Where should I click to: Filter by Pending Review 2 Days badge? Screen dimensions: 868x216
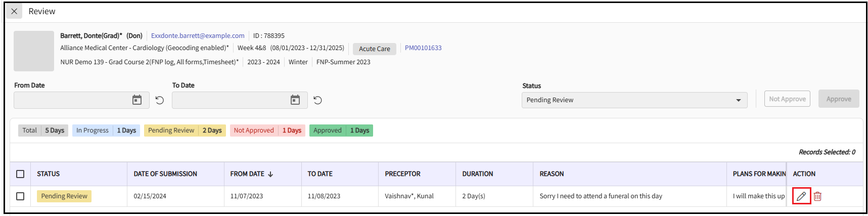185,131
